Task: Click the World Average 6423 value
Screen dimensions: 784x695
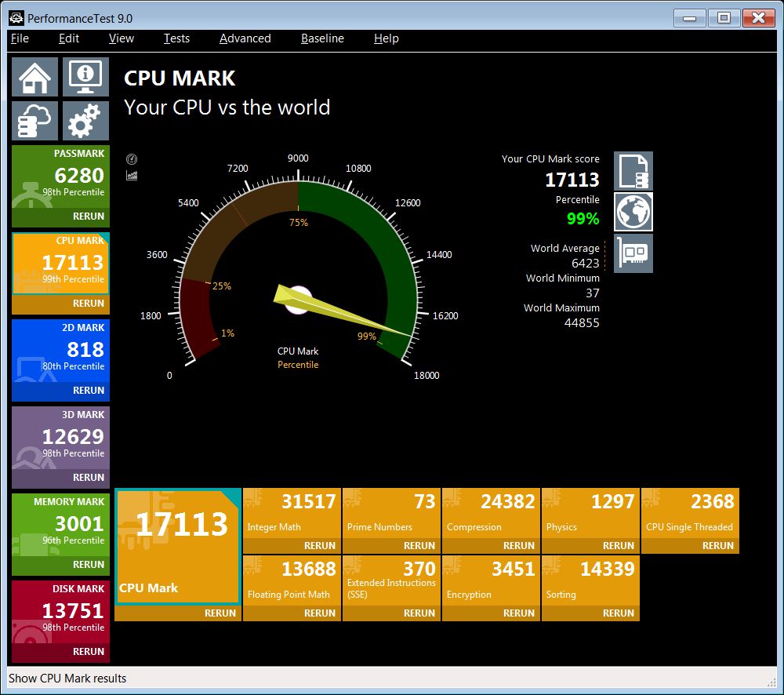Action: click(585, 264)
